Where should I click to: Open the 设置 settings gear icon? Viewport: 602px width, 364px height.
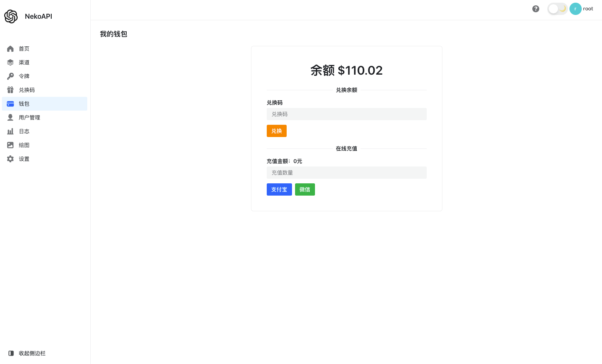(x=10, y=158)
